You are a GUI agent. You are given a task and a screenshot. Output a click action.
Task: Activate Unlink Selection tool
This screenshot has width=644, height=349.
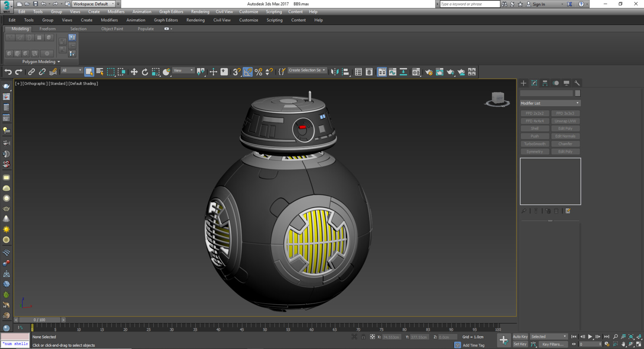point(42,72)
